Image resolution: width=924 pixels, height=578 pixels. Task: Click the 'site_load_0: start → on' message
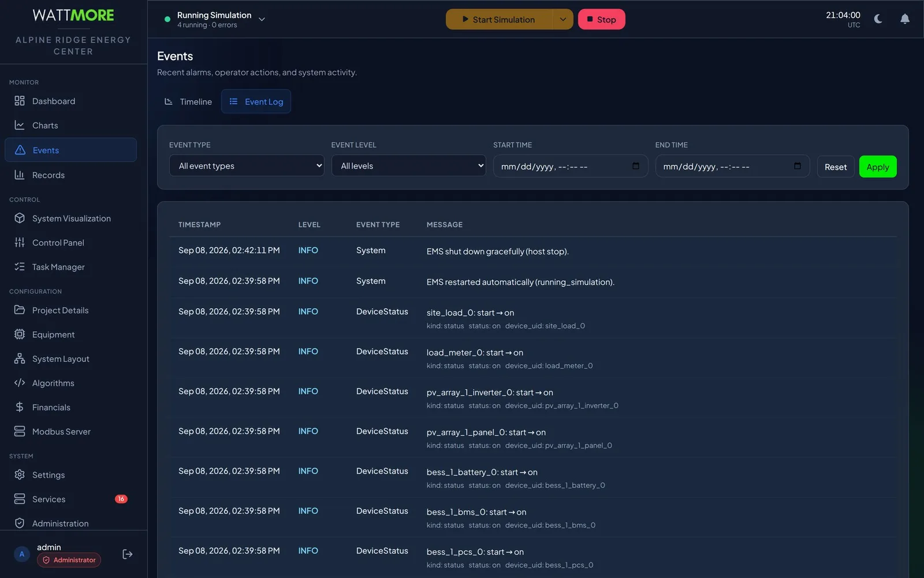point(470,313)
